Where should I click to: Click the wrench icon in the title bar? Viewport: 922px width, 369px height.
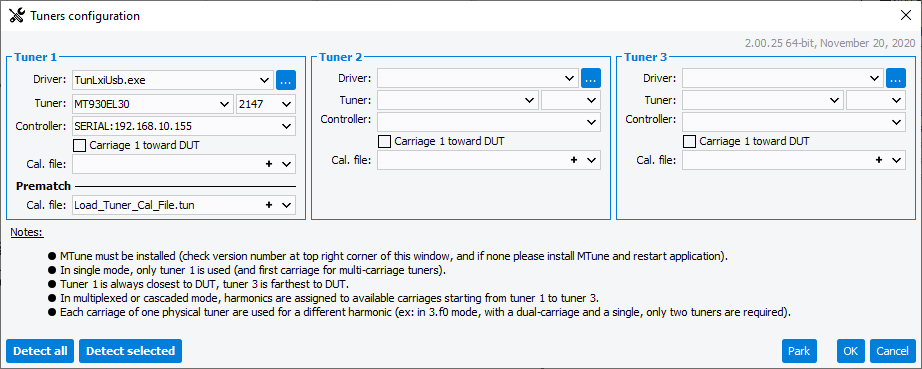[x=17, y=16]
